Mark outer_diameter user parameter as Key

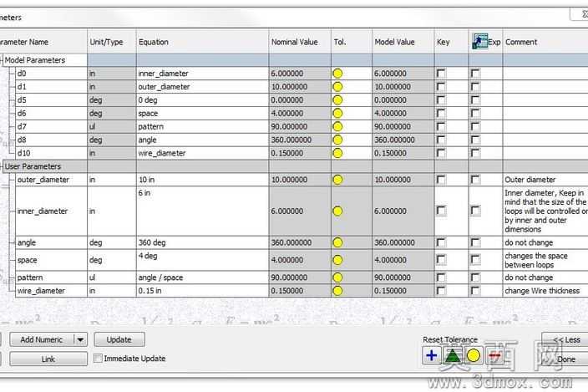[x=441, y=180]
